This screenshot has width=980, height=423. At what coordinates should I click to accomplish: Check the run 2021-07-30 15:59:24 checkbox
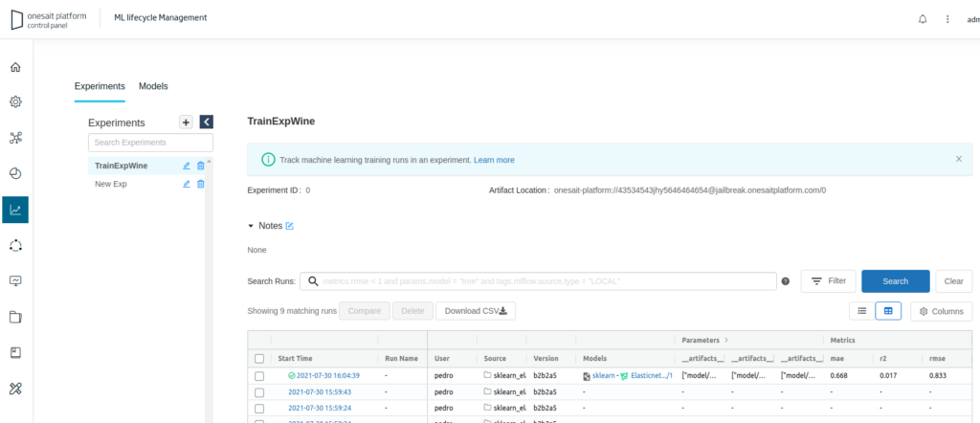point(259,409)
